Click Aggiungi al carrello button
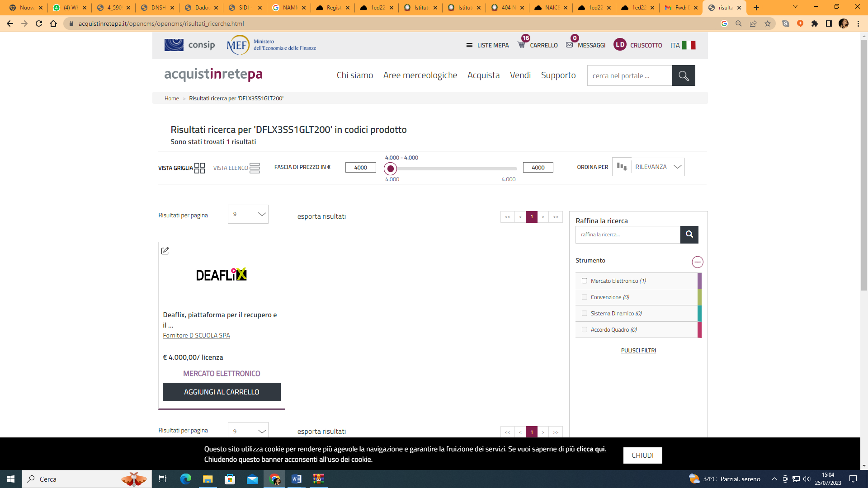Image resolution: width=868 pixels, height=488 pixels. 222,392
